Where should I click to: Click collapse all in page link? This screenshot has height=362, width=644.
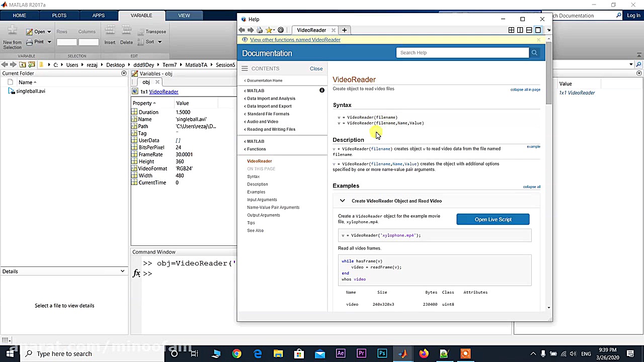525,89
